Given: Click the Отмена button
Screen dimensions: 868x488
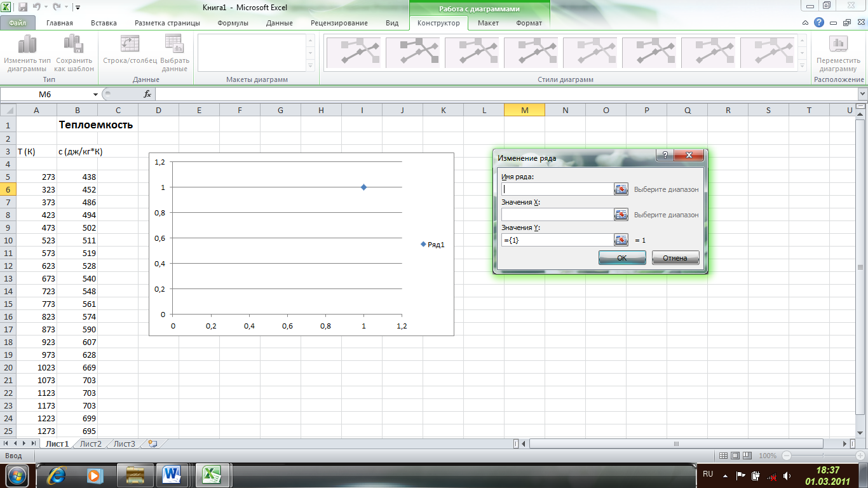Looking at the screenshot, I should pos(675,257).
